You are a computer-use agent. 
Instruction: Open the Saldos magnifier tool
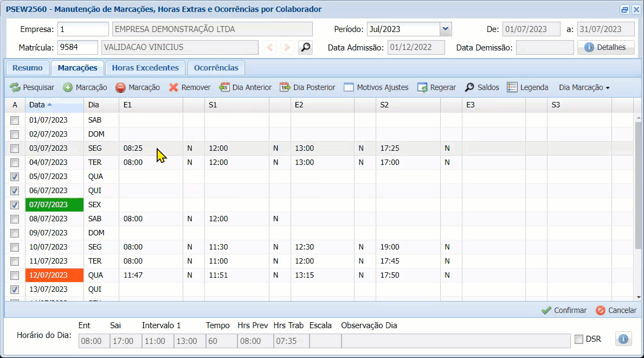[x=469, y=87]
